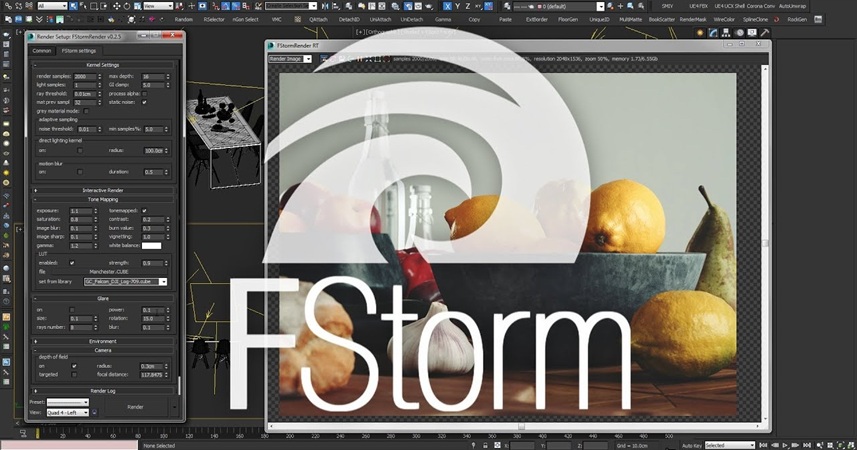Image resolution: width=857 pixels, height=450 pixels.
Task: Click the Random script button
Action: point(184,19)
